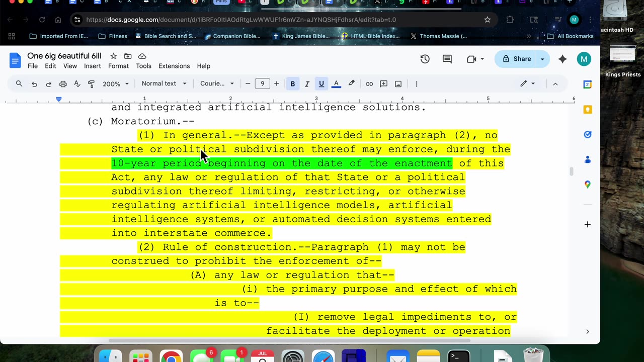This screenshot has height=362, width=644.
Task: Redo the last action
Action: (x=48, y=84)
